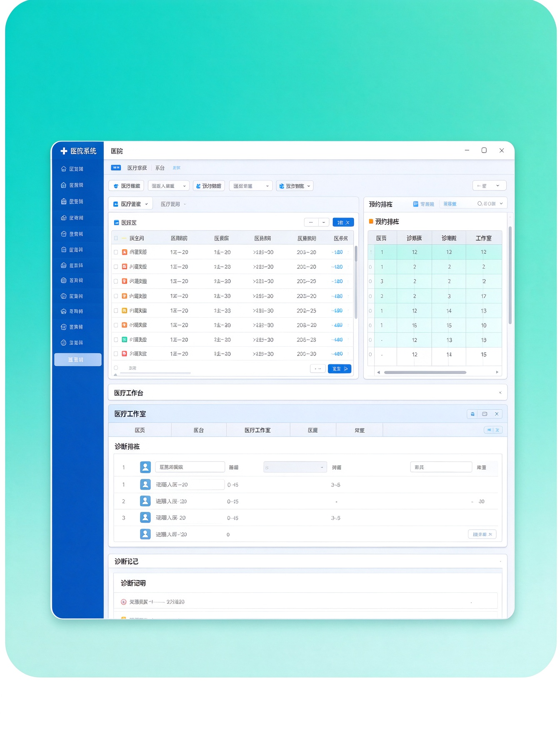The width and height of the screenshot is (560, 747).
Task: Open the toolbar dropdown whose label contains 人
Action: [x=169, y=186]
